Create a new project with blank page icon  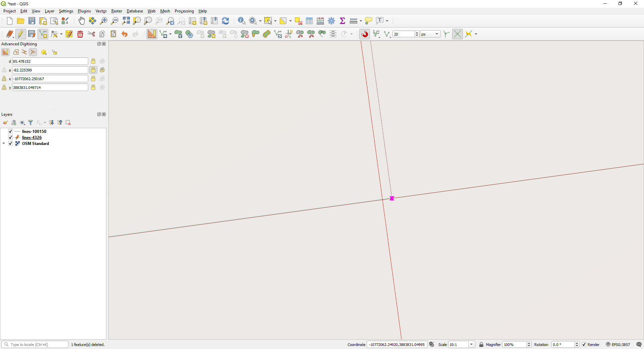10,21
